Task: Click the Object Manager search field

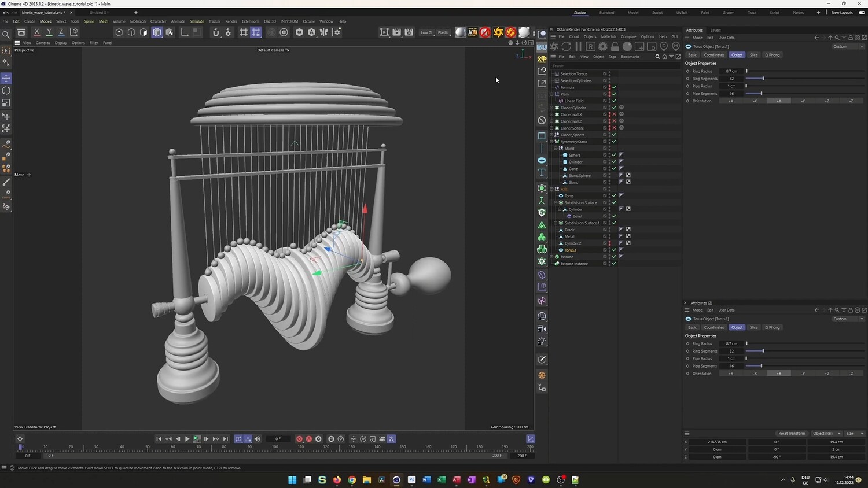Action: [x=614, y=66]
